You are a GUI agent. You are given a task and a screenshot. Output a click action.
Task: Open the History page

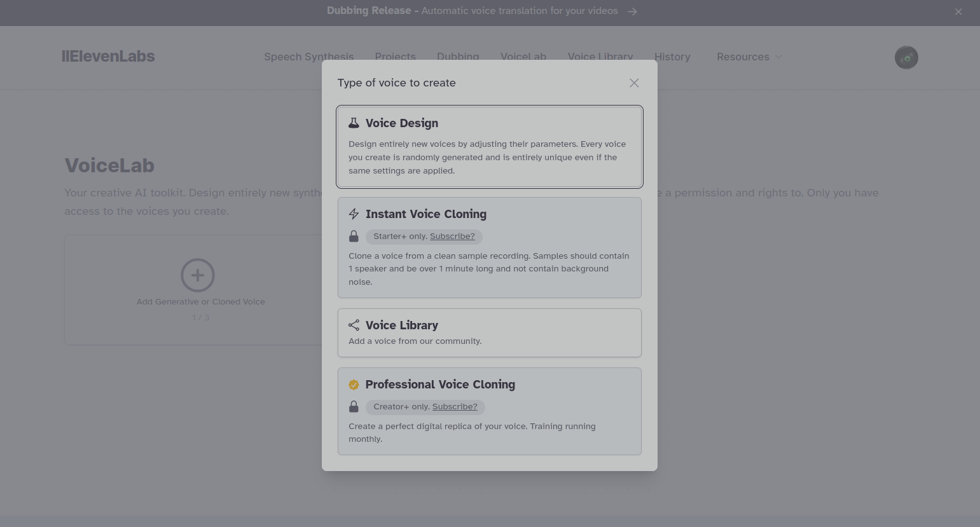672,57
